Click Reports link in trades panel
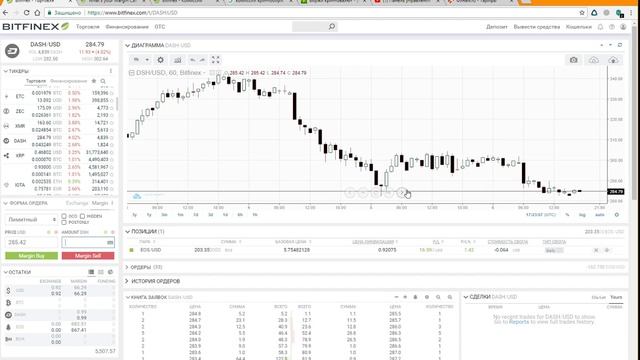Image resolution: width=640 pixels, height=360 pixels. (x=519, y=322)
